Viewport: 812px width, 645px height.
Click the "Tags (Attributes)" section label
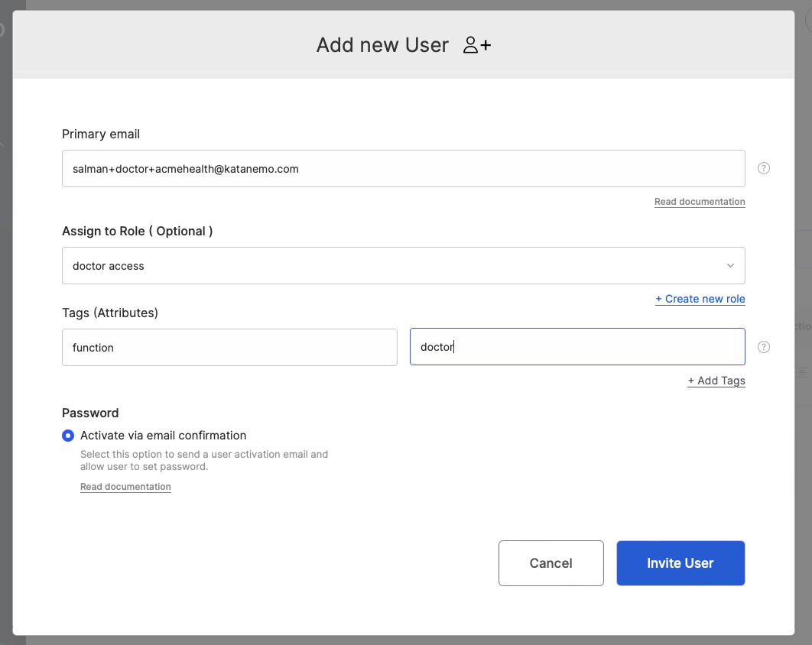[x=109, y=313]
